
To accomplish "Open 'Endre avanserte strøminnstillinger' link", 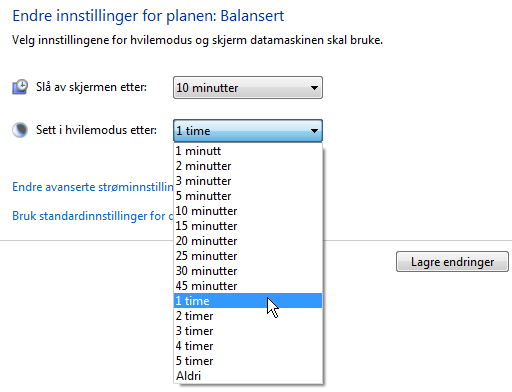I will pos(93,187).
